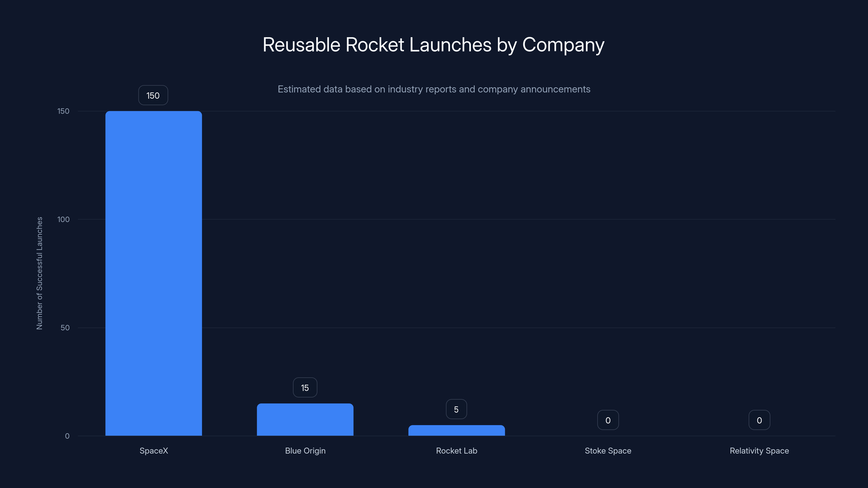Select the 15 value label above Blue Origin
Screen dimensions: 868x488
click(x=305, y=388)
